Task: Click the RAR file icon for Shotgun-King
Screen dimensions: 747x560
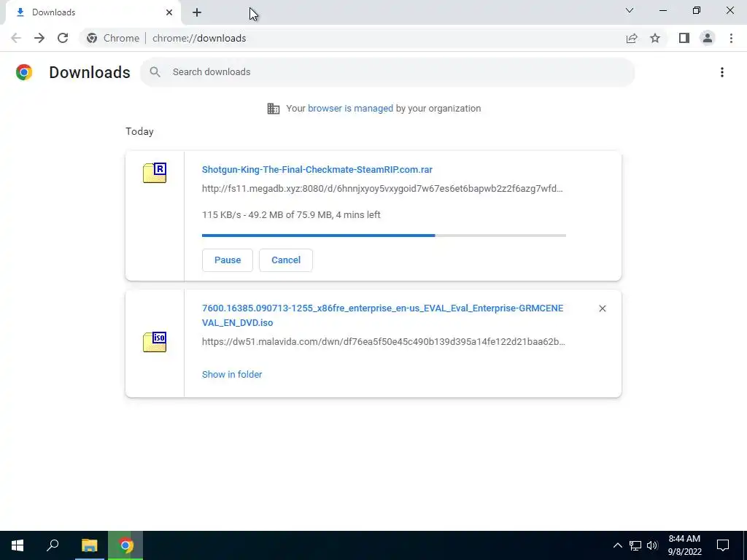Action: click(x=155, y=173)
